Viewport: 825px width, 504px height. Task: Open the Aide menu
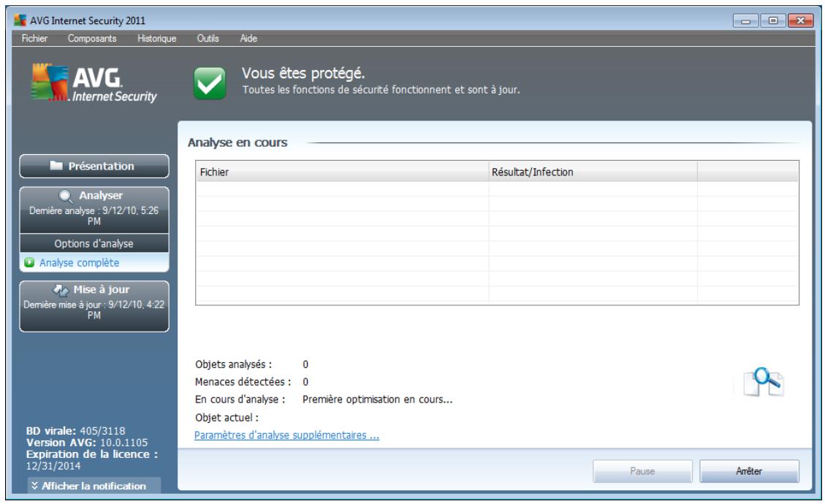tap(248, 39)
